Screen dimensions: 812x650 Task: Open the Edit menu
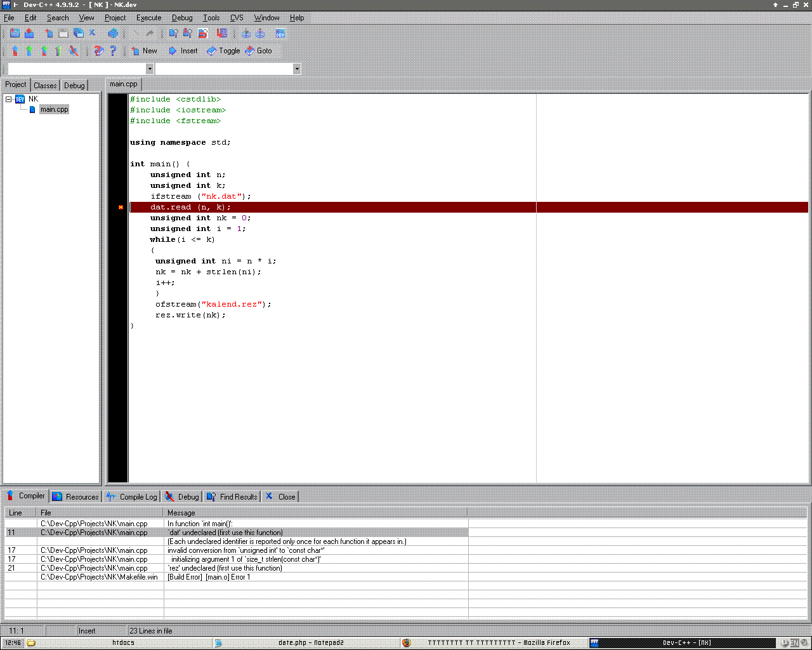[x=30, y=18]
